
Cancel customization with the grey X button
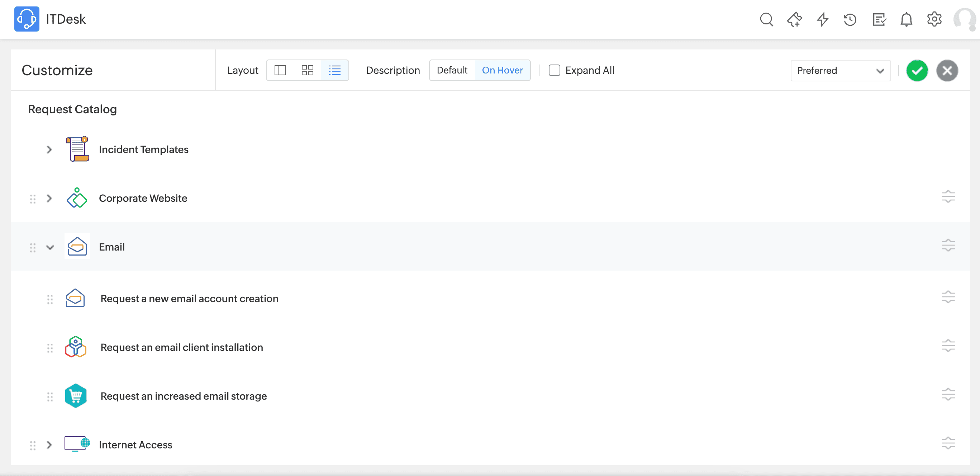pos(947,70)
